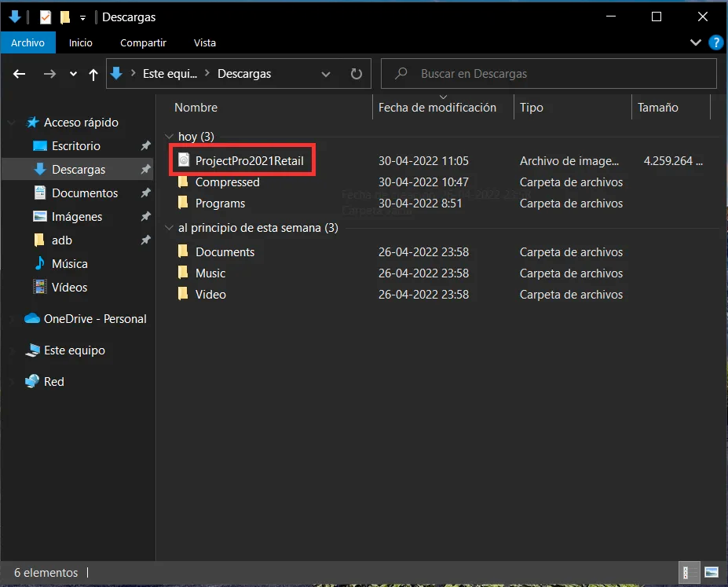Select the ProjectPro2021Retail file name
Screen dimensions: 728x587
[x=249, y=160]
